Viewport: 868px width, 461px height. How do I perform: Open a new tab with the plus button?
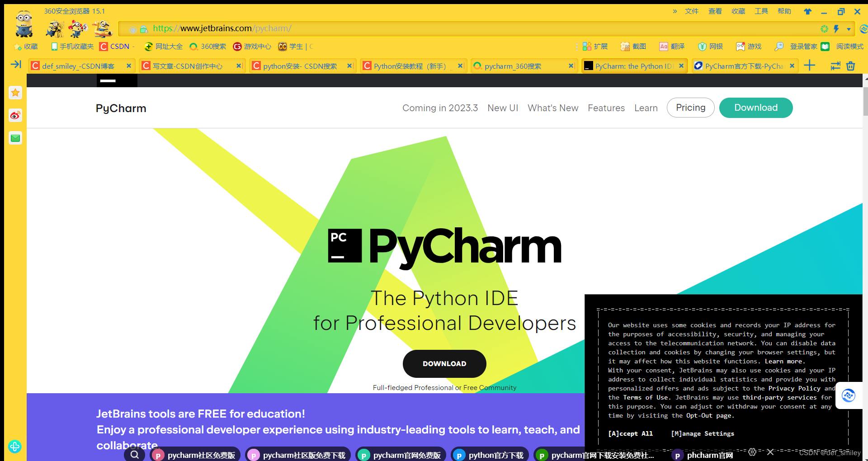(810, 66)
